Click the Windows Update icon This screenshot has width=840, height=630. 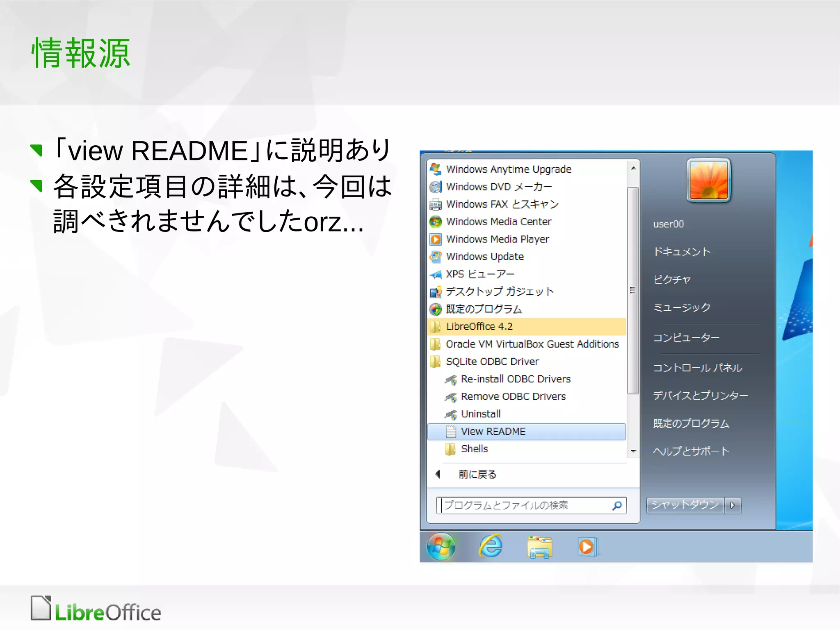tap(435, 257)
